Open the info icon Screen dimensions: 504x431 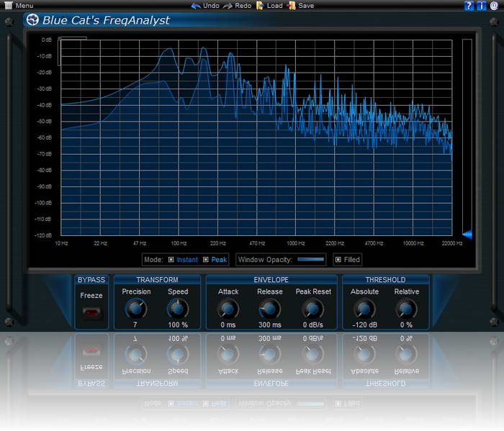[x=481, y=6]
